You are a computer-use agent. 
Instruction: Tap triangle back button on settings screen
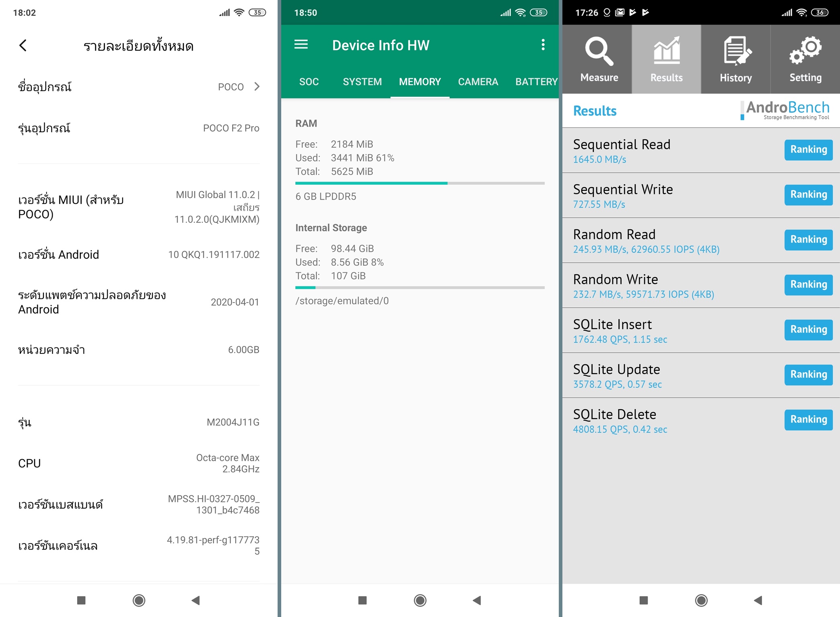pyautogui.click(x=196, y=600)
